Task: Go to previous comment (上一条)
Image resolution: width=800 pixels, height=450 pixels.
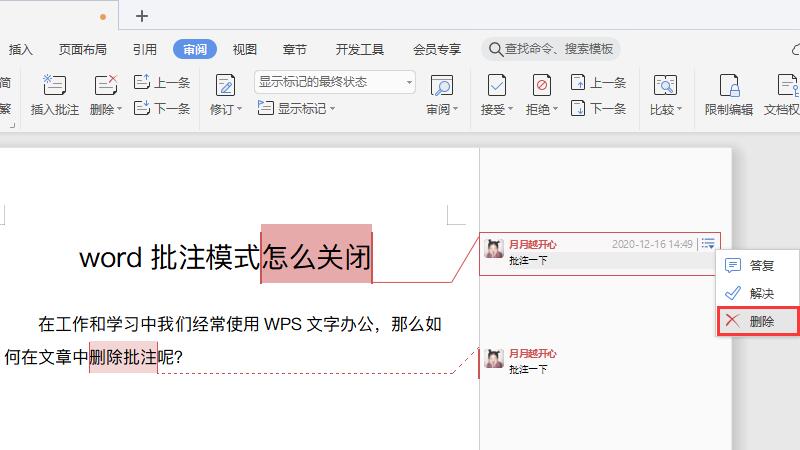Action: tap(162, 83)
